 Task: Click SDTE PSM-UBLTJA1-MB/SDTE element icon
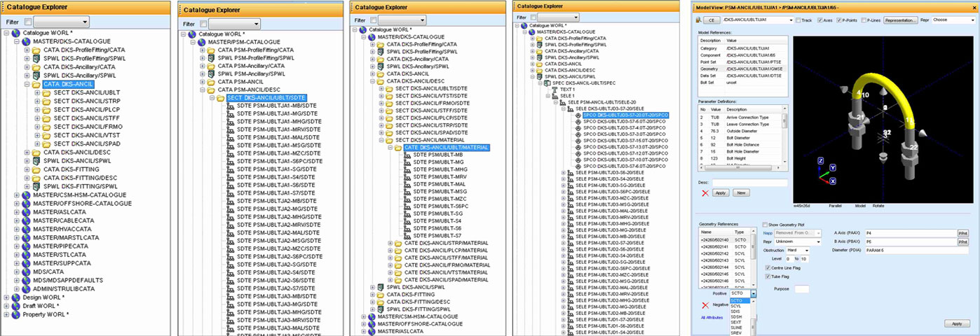point(231,106)
